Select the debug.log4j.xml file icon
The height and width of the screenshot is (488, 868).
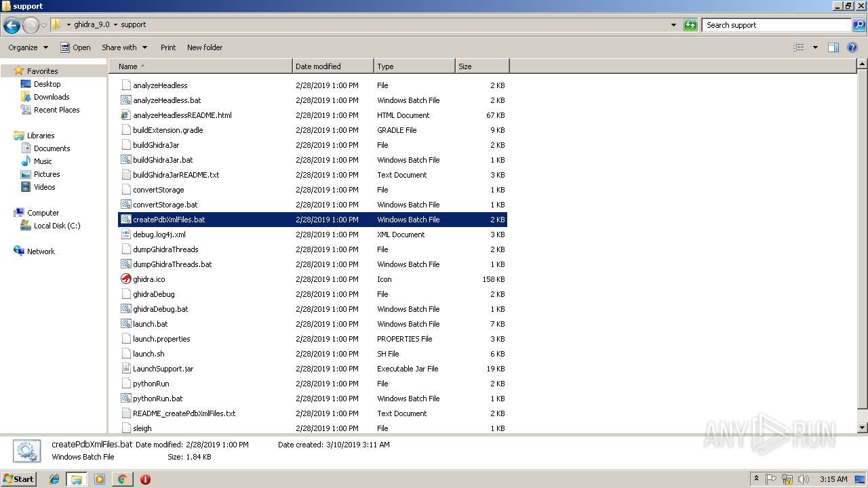tap(125, 235)
